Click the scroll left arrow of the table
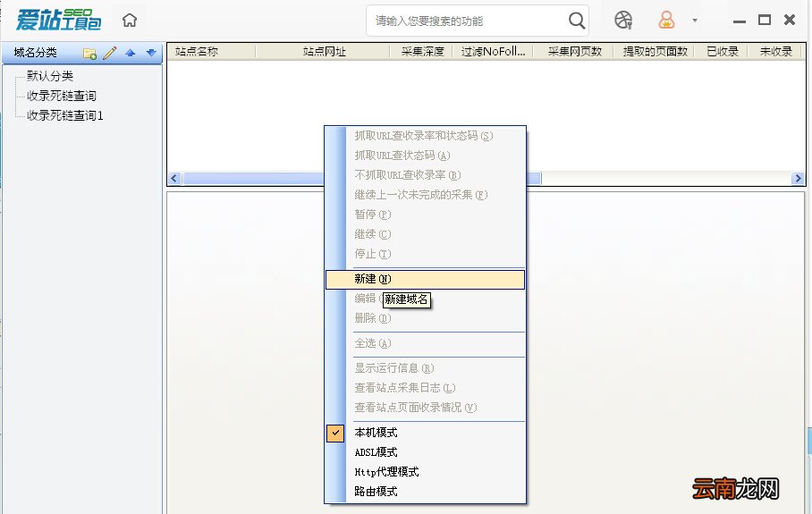The width and height of the screenshot is (812, 514). (x=174, y=179)
